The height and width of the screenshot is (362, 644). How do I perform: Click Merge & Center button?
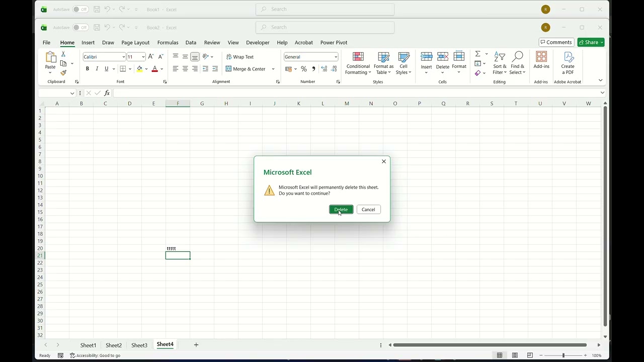(x=246, y=69)
